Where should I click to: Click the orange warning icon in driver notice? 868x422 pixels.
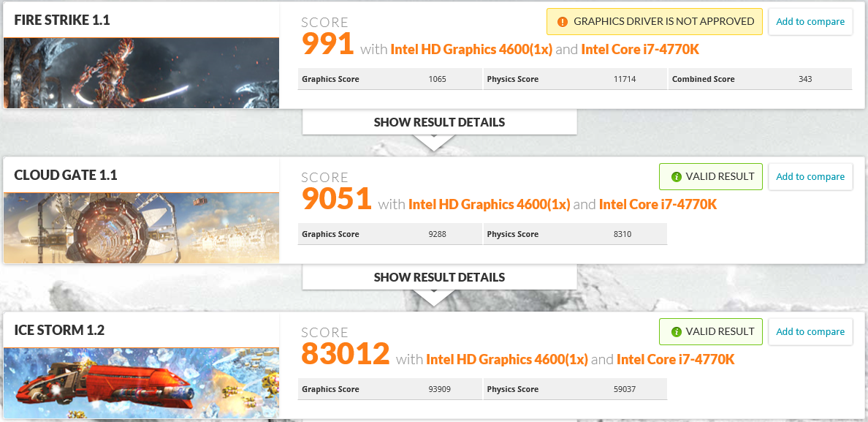point(563,22)
